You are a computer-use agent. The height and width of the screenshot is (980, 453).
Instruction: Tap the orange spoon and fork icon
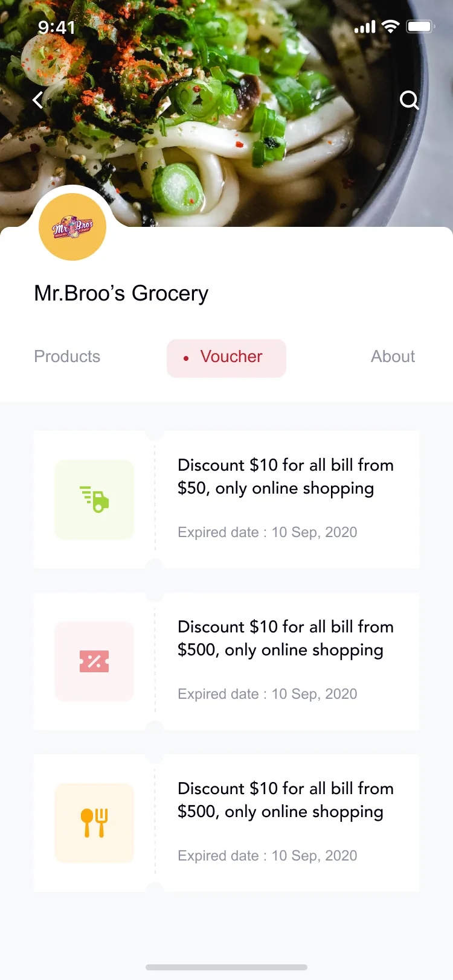[x=94, y=823]
